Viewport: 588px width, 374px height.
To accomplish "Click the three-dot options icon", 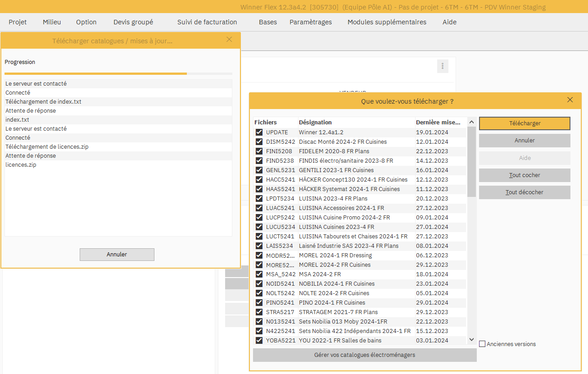I will click(x=443, y=66).
